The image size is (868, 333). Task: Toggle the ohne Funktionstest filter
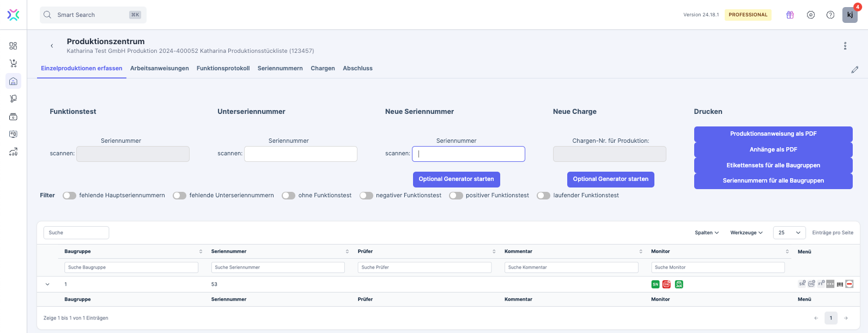pyautogui.click(x=288, y=196)
